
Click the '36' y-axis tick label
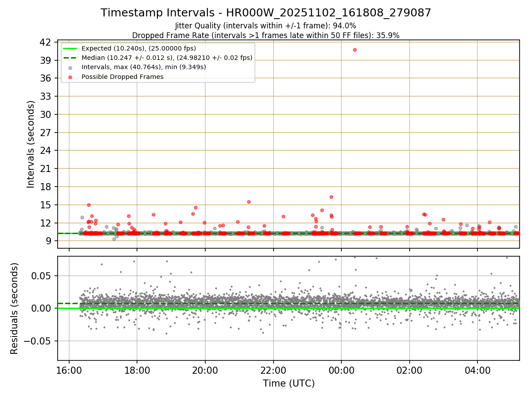tap(45, 78)
